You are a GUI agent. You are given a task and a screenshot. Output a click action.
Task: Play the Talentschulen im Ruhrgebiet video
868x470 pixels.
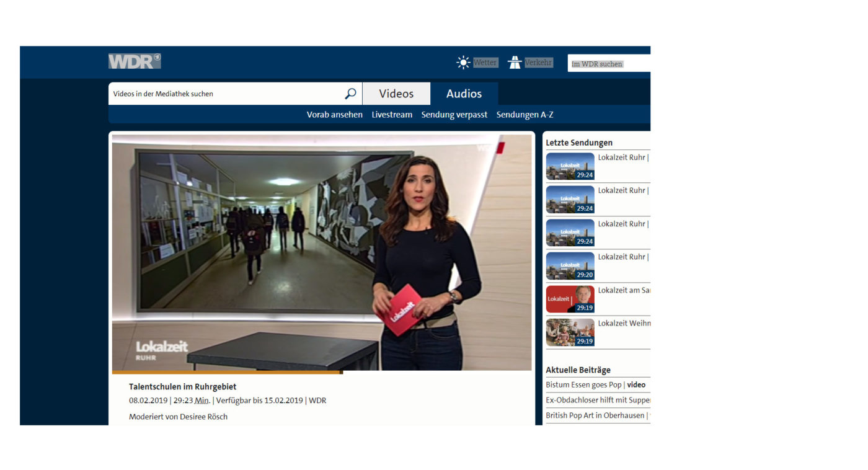(321, 252)
